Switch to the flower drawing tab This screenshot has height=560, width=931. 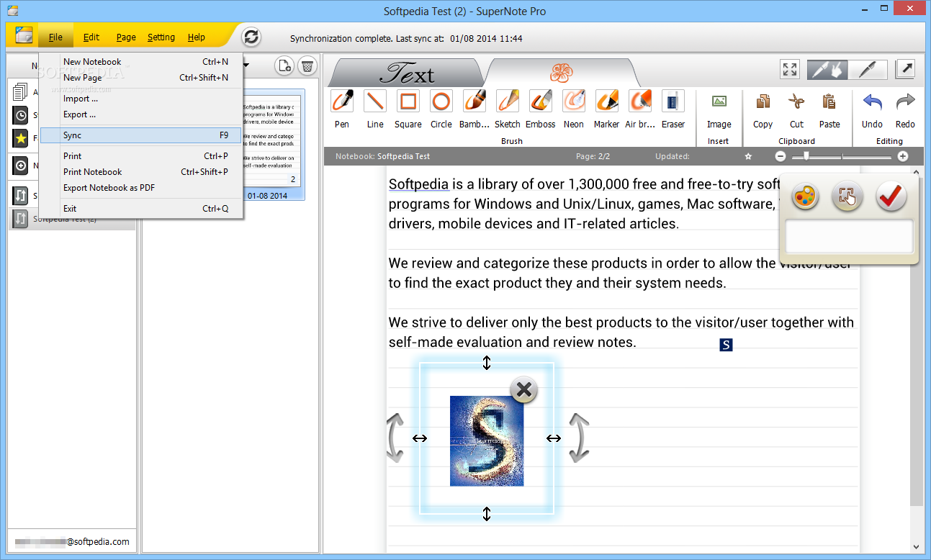[560, 73]
